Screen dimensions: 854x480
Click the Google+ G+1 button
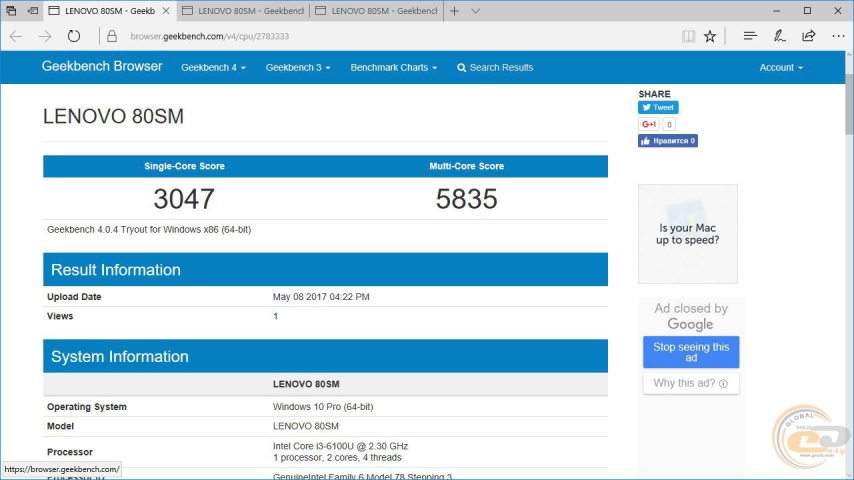click(x=648, y=124)
